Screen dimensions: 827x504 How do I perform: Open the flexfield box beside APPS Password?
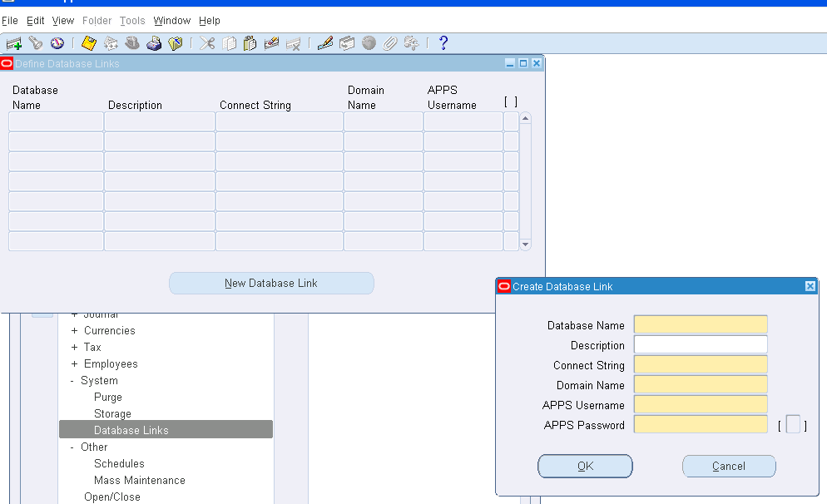tap(793, 424)
